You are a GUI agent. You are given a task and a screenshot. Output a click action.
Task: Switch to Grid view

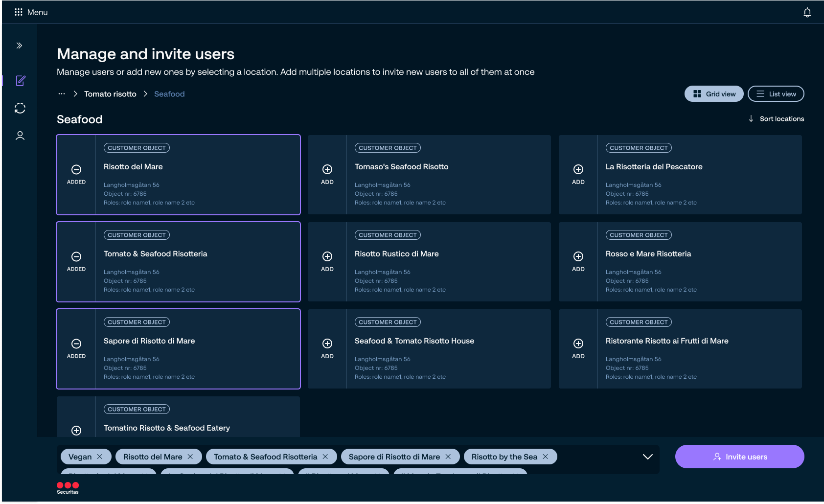click(714, 94)
